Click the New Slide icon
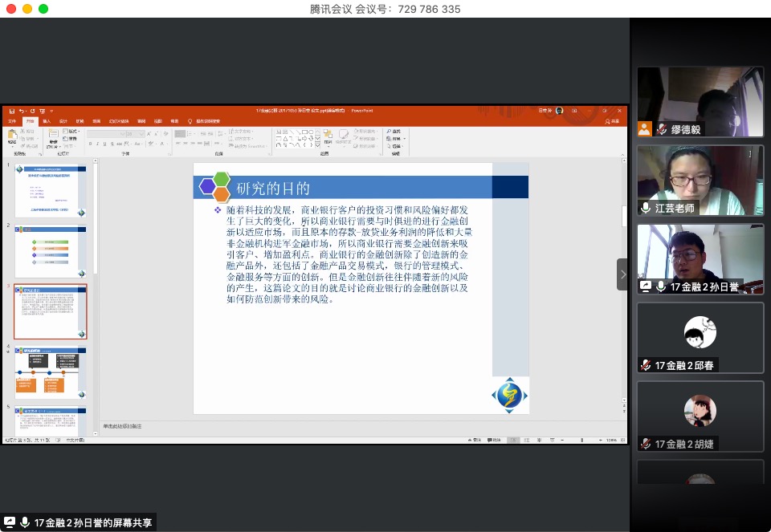The width and height of the screenshot is (771, 532). tap(53, 136)
